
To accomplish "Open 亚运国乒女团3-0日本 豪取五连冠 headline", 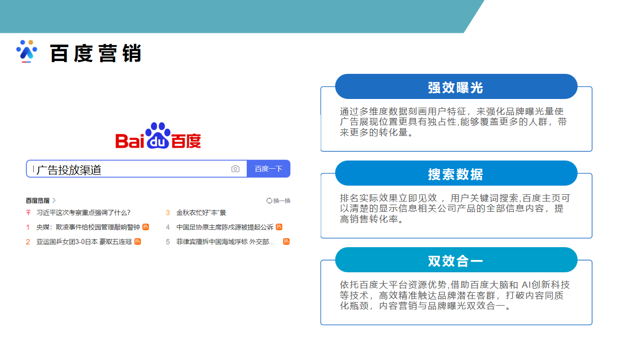I will click(x=84, y=242).
